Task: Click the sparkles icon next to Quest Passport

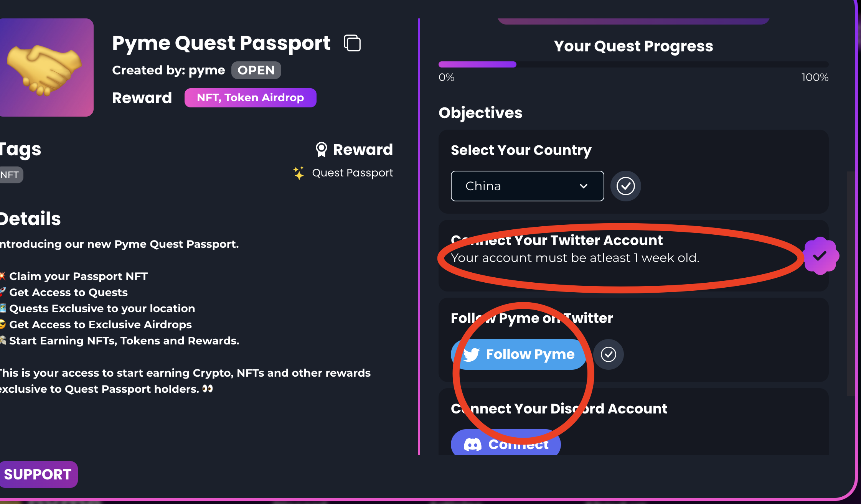Action: pos(299,173)
